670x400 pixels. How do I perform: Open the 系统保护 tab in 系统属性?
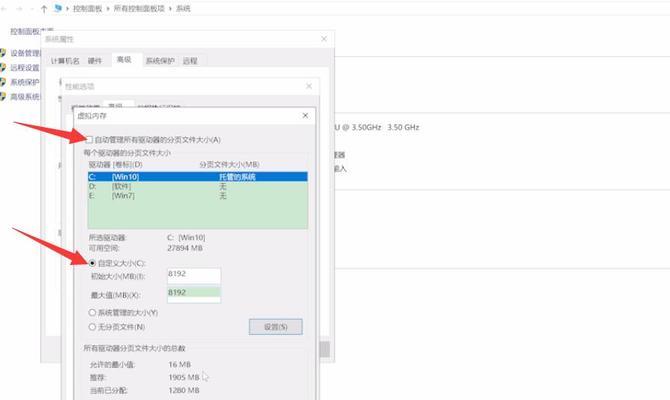tap(160, 61)
